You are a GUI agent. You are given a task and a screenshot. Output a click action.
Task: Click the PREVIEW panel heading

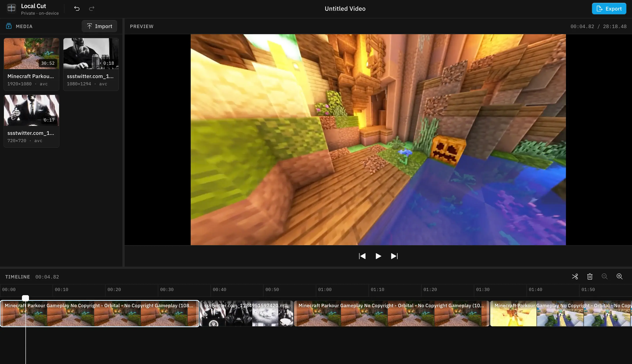coord(142,26)
